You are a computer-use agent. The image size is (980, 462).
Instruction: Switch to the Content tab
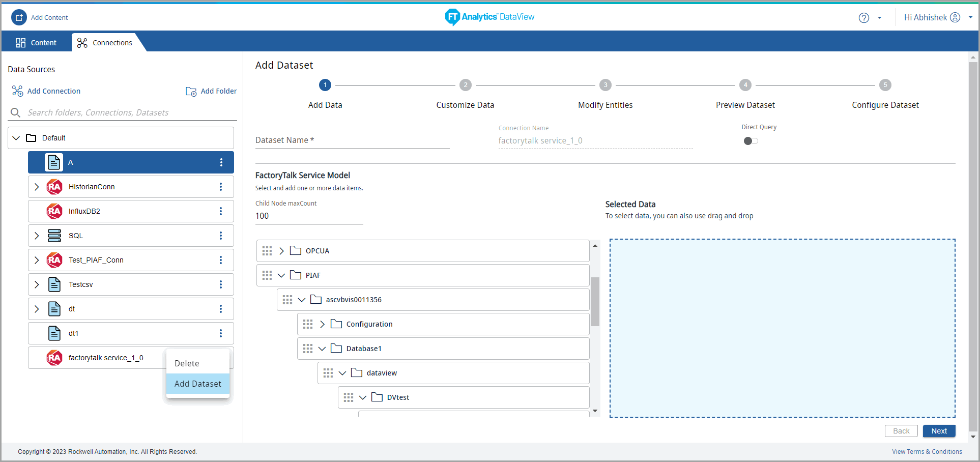coord(36,43)
